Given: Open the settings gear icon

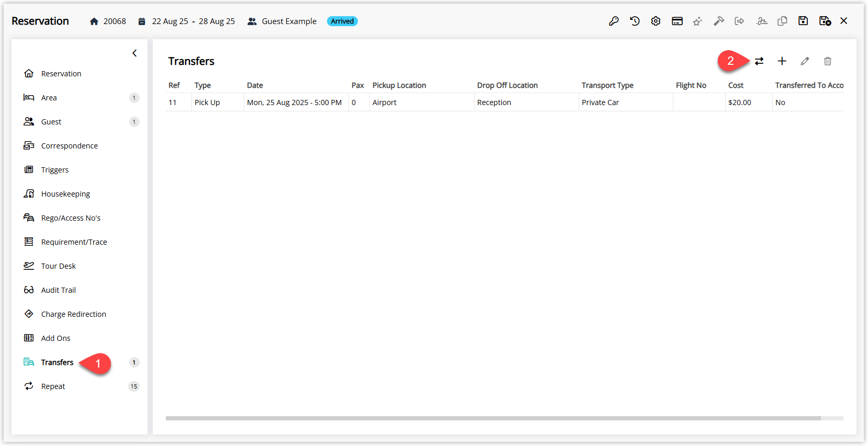Looking at the screenshot, I should click(656, 21).
